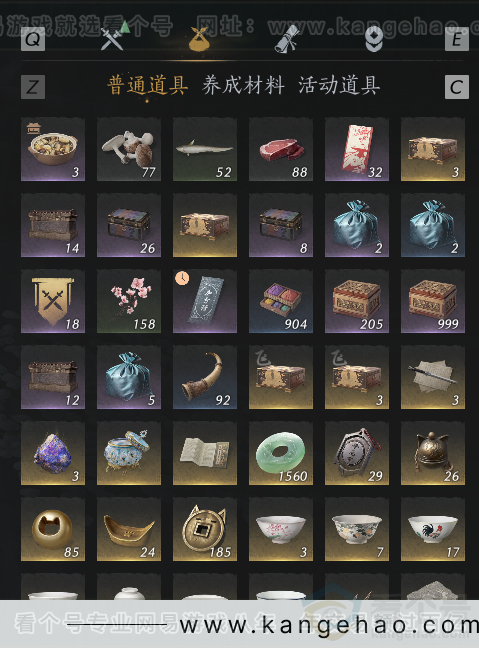Select the jade ring item 1560
Image resolution: width=479 pixels, height=649 pixels.
pos(281,453)
